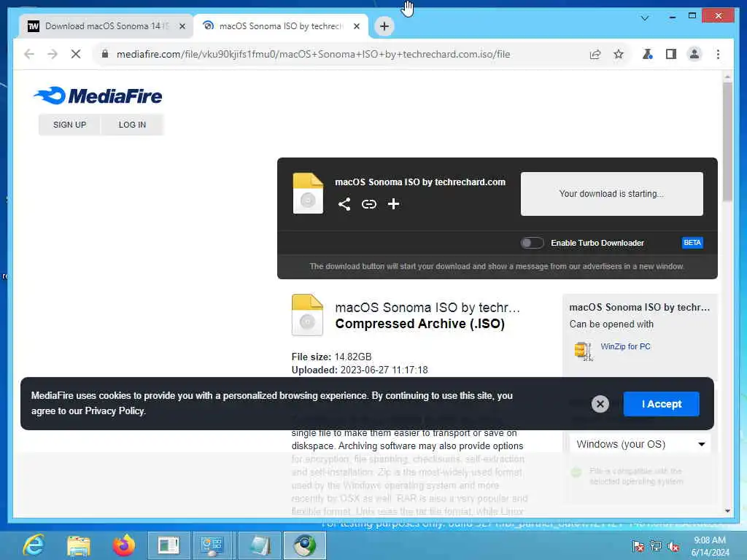Go back to previous page

tap(29, 54)
